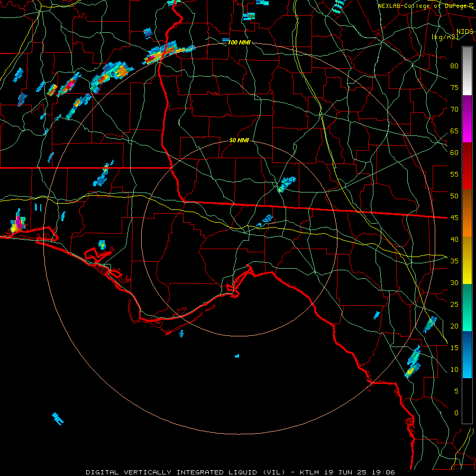476x476 pixels.
Task: Click the scale value 10
Action: coord(454,370)
